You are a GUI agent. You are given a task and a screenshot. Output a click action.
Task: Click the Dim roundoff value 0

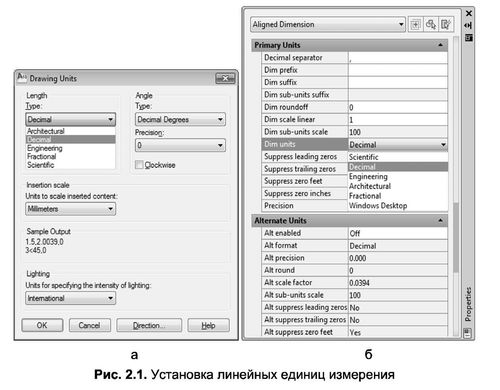398,107
